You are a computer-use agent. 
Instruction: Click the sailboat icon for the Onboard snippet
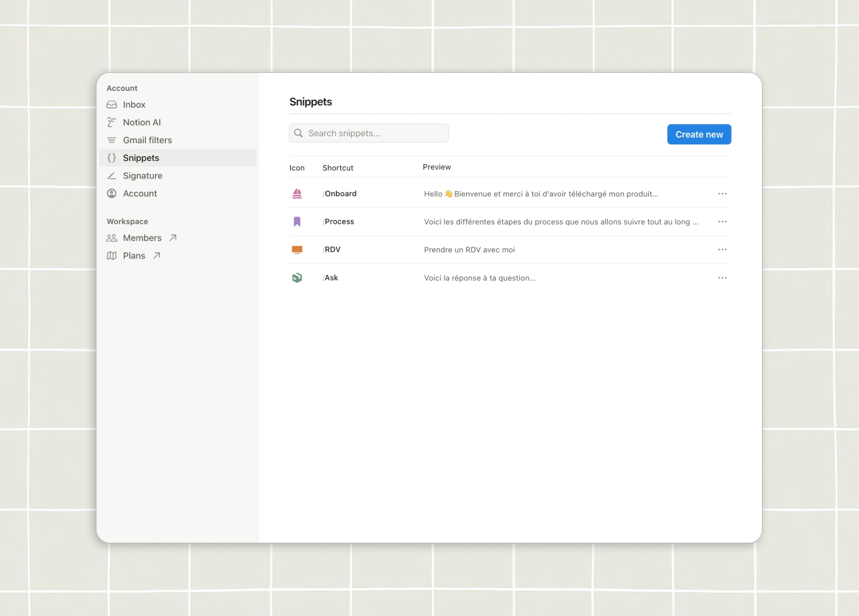(297, 193)
